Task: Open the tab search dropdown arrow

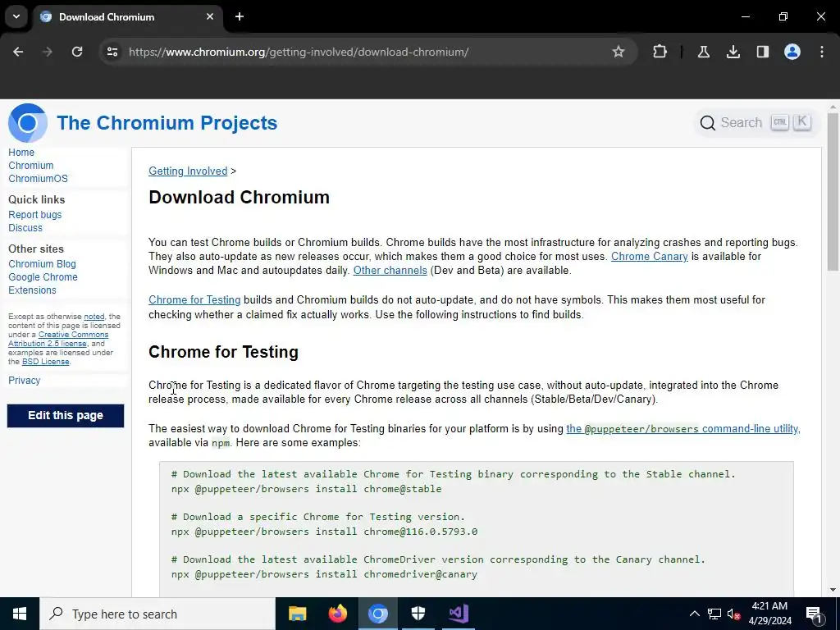Action: 16,16
